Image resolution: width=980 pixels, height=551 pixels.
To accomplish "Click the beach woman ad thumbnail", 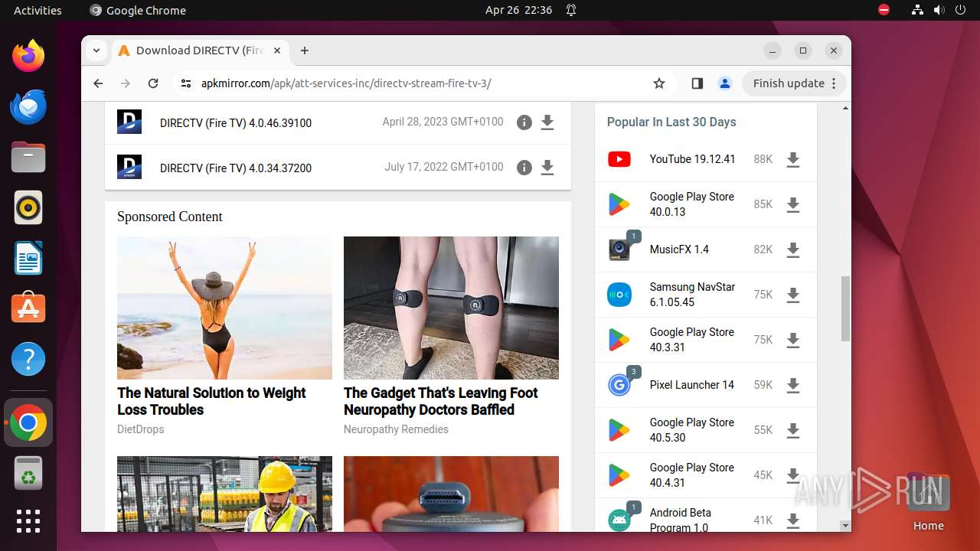I will [x=224, y=308].
